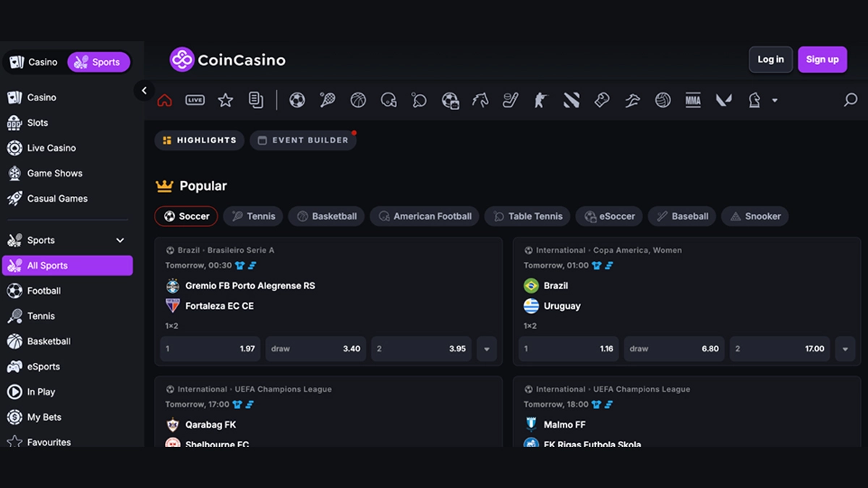Open Live Casino in the sidebar
Viewport: 868px width, 488px height.
pos(51,147)
